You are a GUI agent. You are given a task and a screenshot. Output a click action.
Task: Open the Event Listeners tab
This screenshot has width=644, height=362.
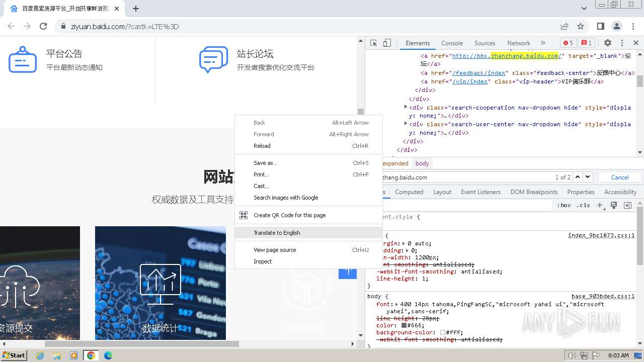(480, 192)
